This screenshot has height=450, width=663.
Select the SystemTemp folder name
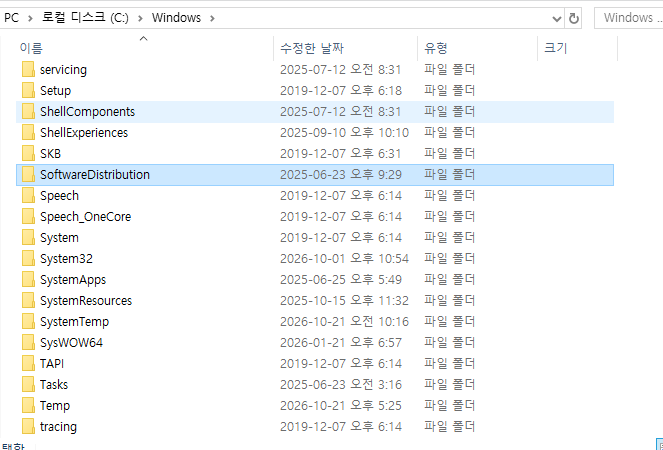pos(74,322)
